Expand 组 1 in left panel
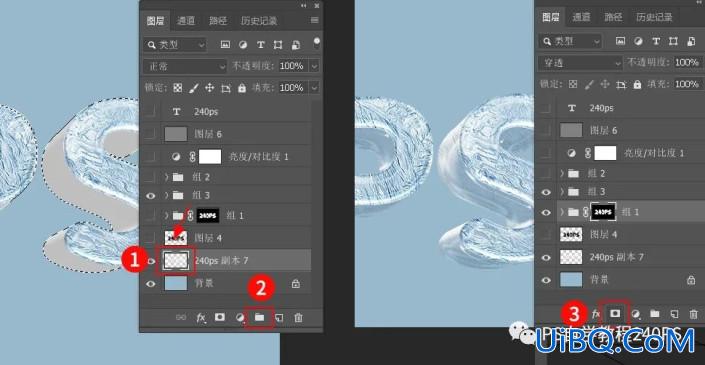The height and width of the screenshot is (365, 705). (166, 216)
